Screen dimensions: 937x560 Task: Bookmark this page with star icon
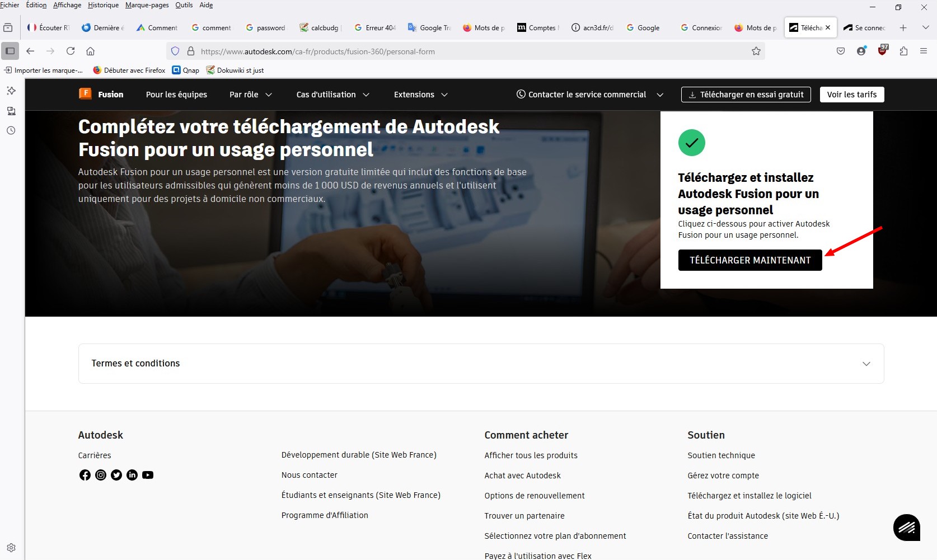pos(756,51)
